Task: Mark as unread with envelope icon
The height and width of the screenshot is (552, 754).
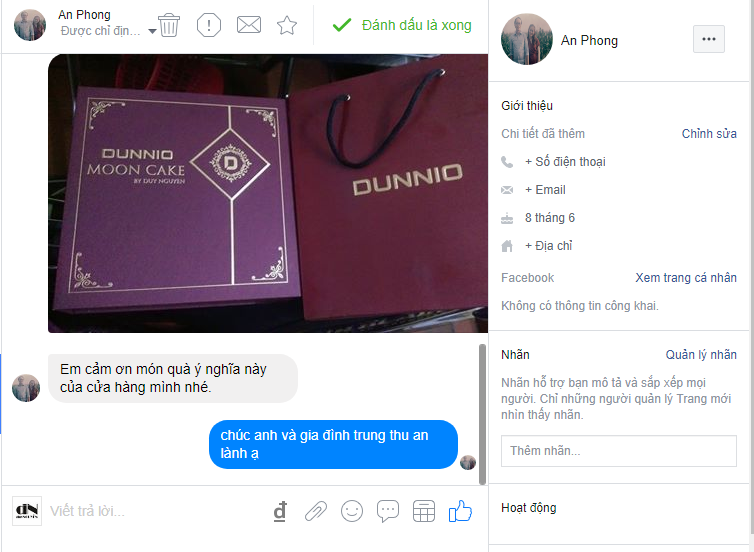Action: point(249,25)
